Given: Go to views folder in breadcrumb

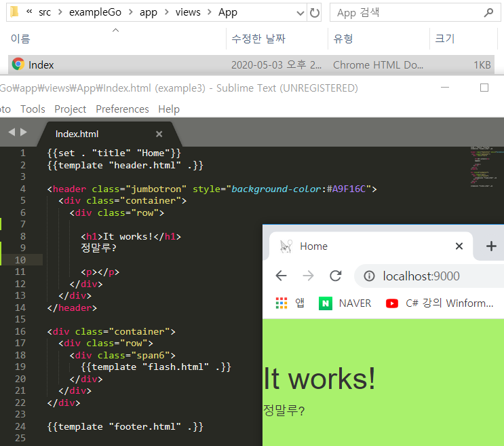Looking at the screenshot, I should 188,12.
